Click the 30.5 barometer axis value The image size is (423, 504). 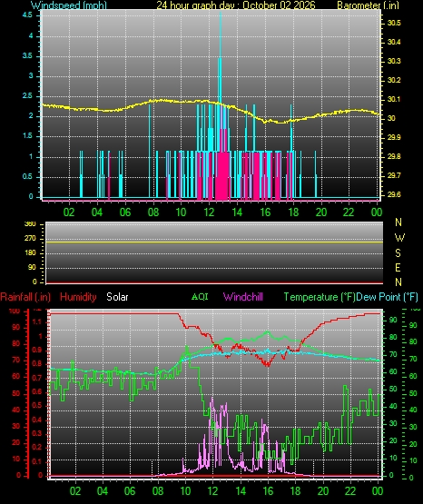point(394,23)
